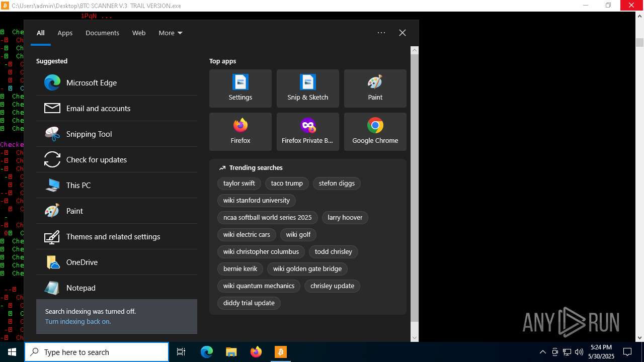Launch Firefox tile in Top apps
The image size is (644, 362).
coord(240,132)
